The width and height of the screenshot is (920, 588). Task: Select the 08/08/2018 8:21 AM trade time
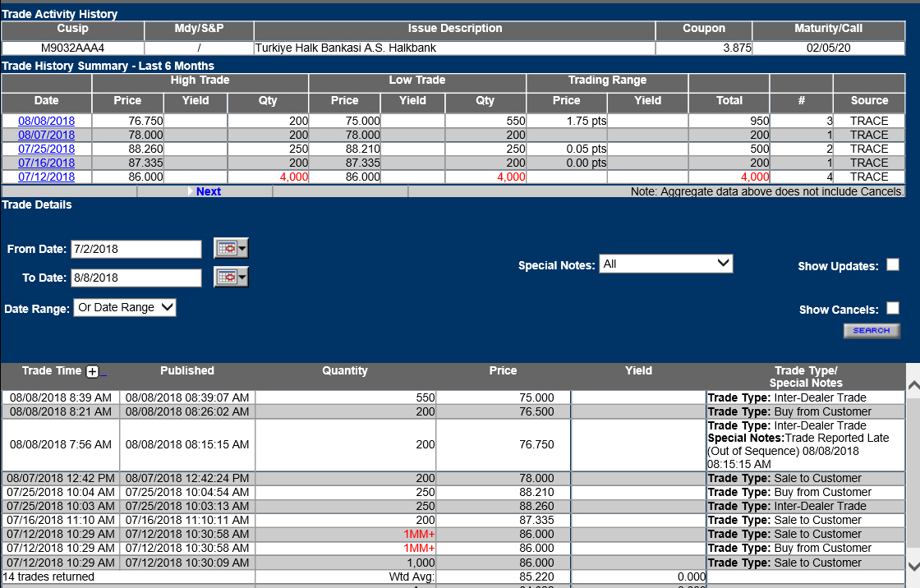pos(61,412)
